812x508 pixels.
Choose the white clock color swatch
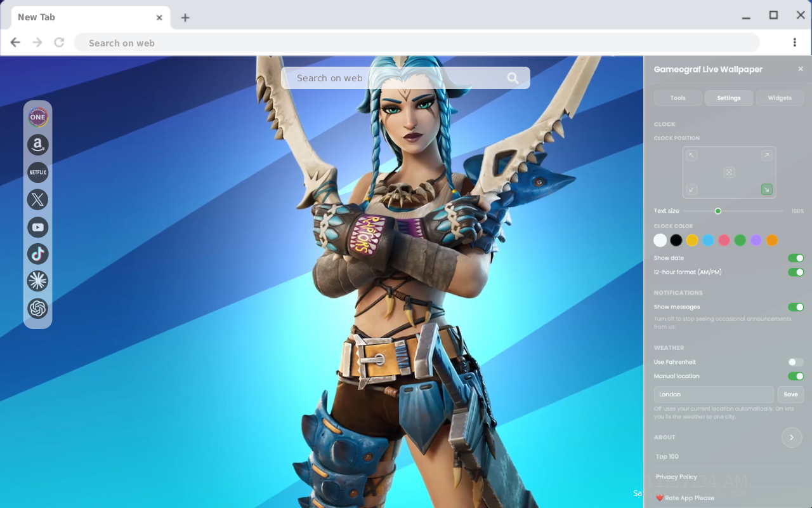click(660, 240)
